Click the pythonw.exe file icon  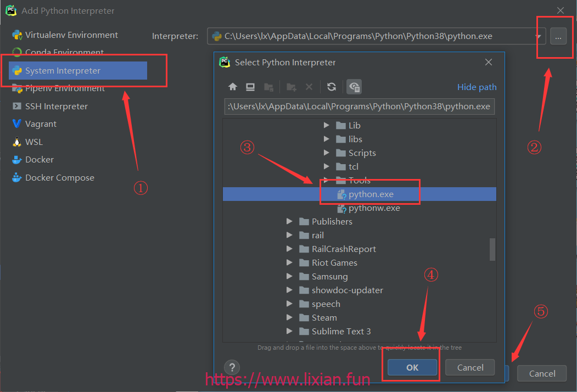[x=341, y=208]
